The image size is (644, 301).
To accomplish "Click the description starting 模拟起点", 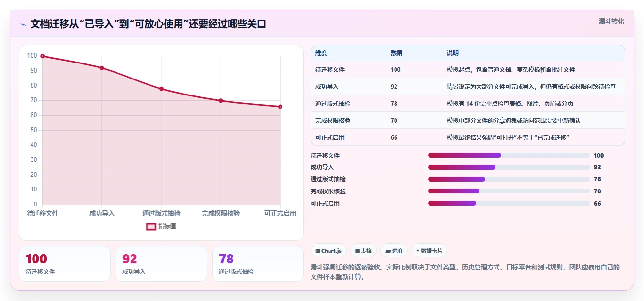I will 511,70.
